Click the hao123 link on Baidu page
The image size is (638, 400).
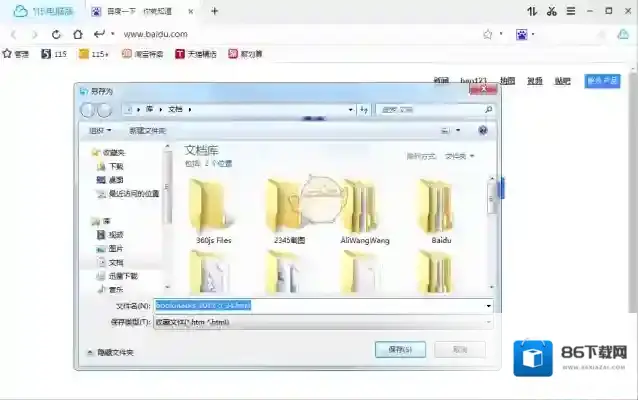[473, 80]
